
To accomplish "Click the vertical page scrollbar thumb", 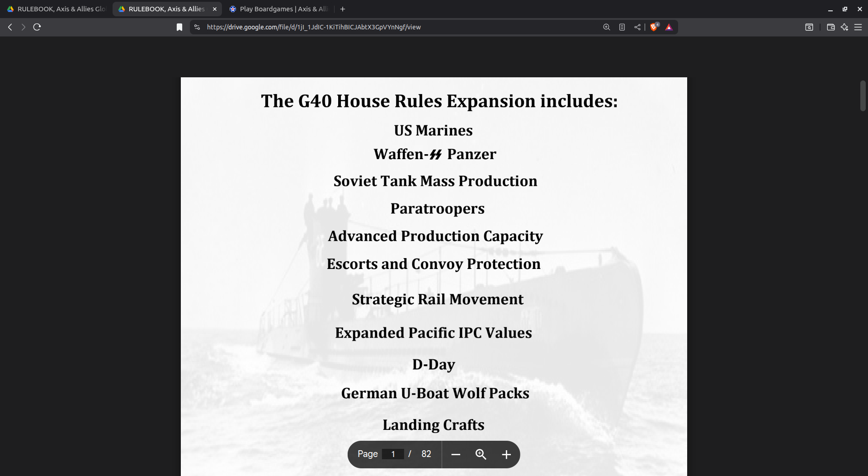I will [863, 96].
